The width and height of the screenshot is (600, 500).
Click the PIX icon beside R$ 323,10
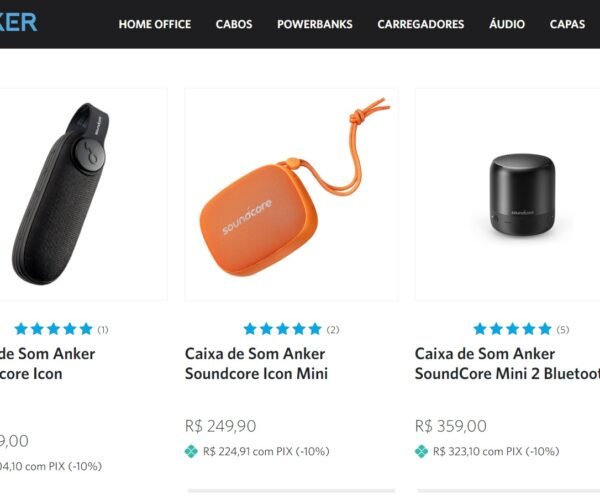(x=421, y=452)
